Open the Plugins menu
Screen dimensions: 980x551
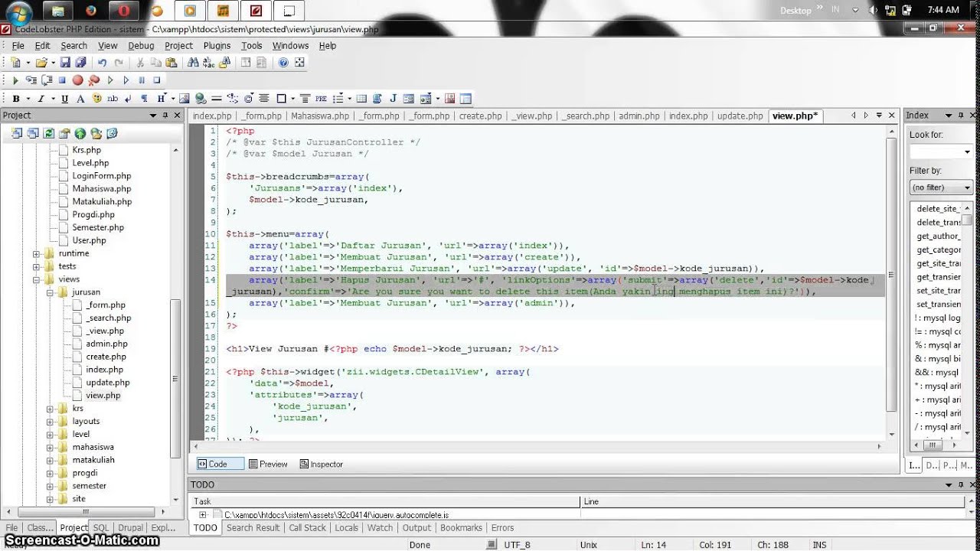coord(217,46)
